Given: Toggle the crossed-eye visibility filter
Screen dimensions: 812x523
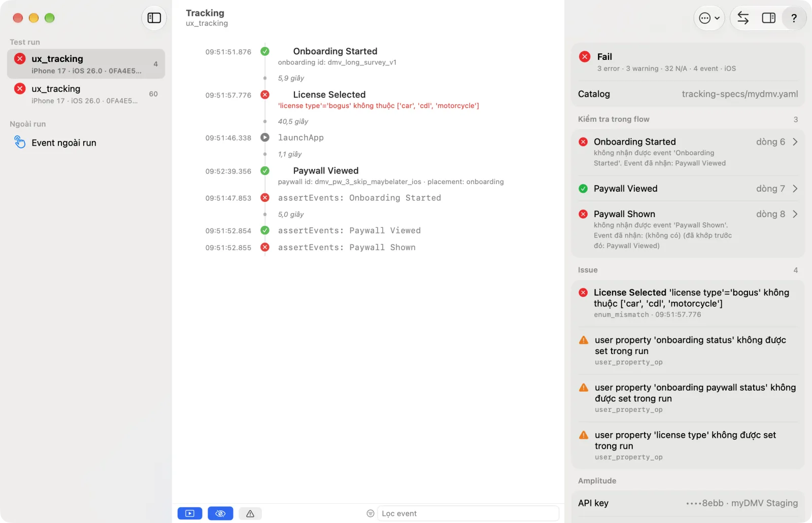Looking at the screenshot, I should [220, 513].
